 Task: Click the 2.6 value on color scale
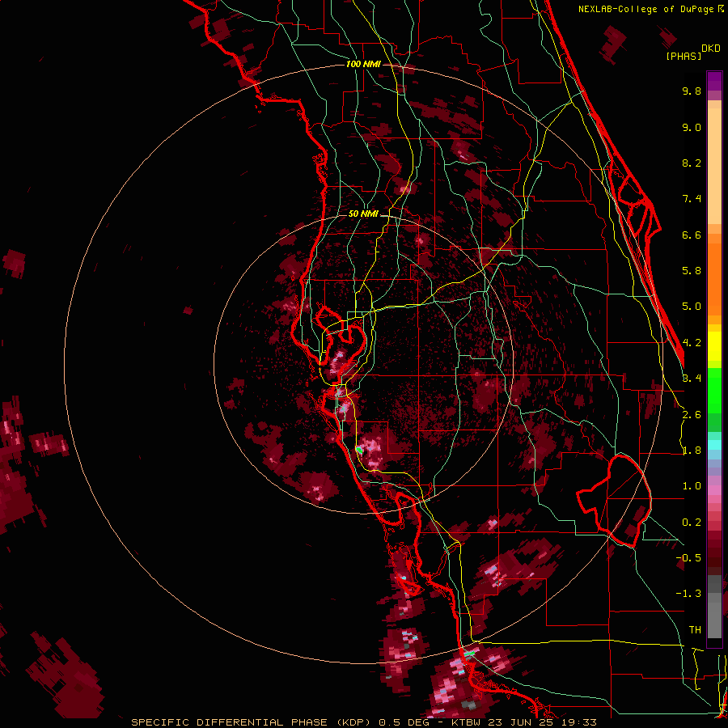692,415
